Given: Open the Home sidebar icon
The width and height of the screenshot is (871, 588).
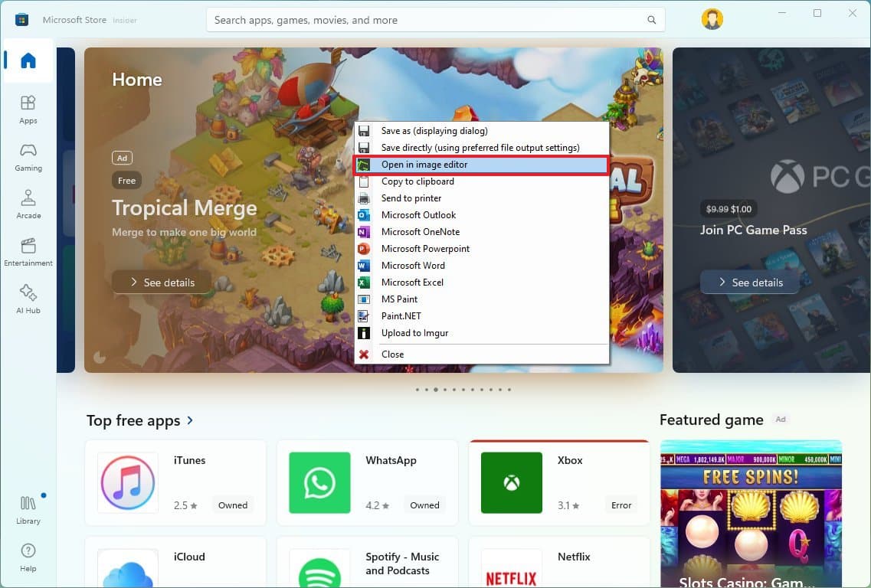Looking at the screenshot, I should click(x=28, y=60).
